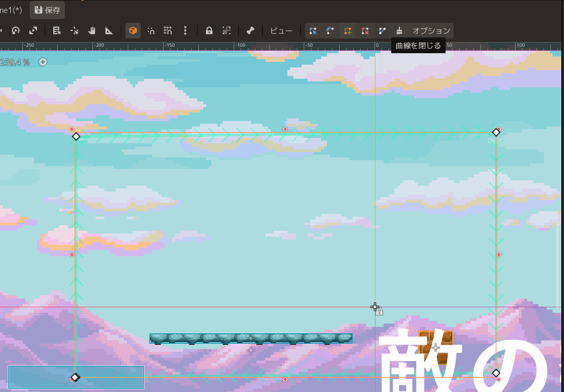Click the 保存 save button
The width and height of the screenshot is (564, 392).
pyautogui.click(x=47, y=10)
